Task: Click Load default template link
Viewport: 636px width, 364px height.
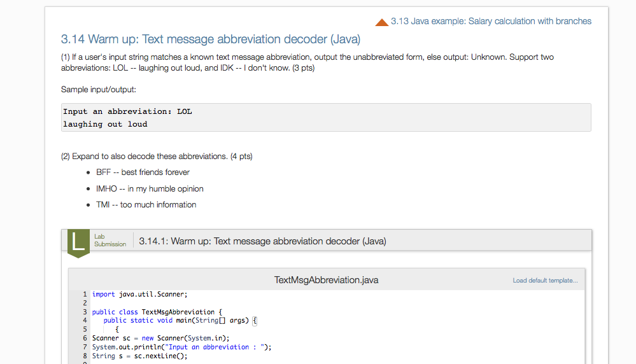Action: pos(545,281)
